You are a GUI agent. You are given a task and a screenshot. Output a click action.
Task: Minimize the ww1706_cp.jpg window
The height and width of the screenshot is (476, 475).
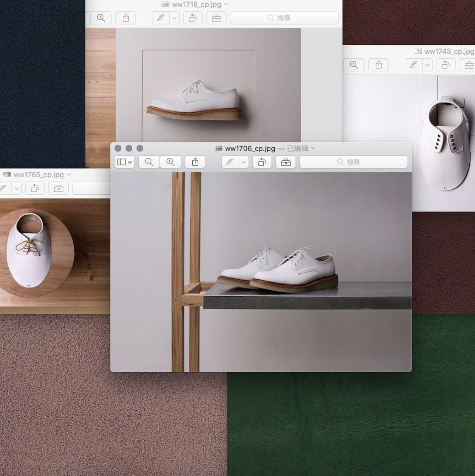(x=129, y=148)
